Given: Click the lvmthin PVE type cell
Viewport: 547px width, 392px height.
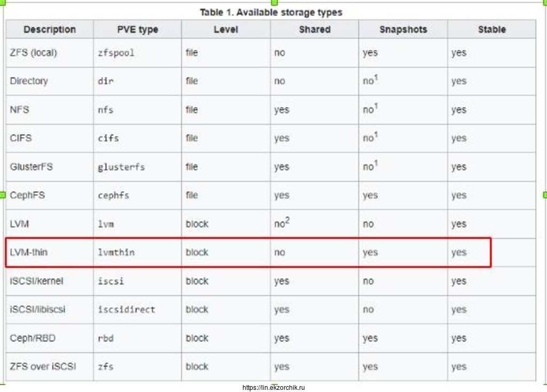Looking at the screenshot, I should [116, 253].
